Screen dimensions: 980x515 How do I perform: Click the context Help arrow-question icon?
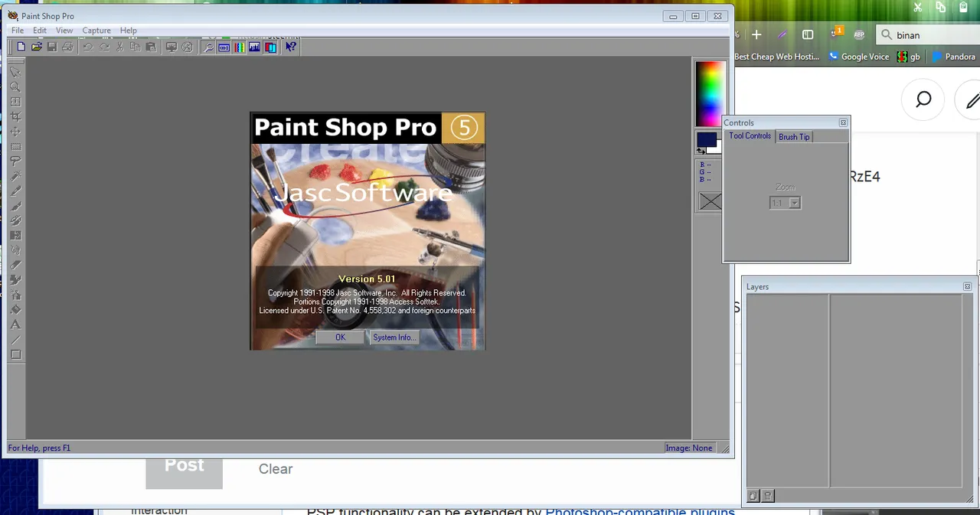291,47
